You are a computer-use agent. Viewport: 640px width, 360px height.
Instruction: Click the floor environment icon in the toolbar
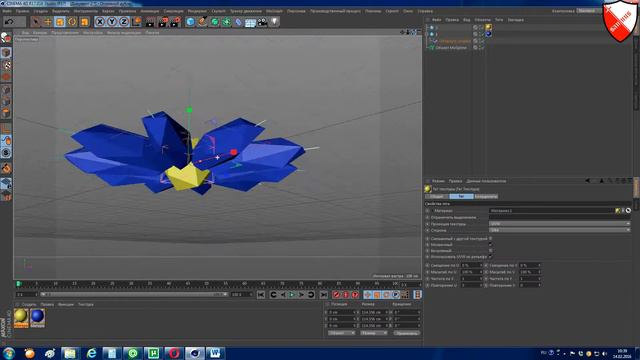[x=250, y=22]
